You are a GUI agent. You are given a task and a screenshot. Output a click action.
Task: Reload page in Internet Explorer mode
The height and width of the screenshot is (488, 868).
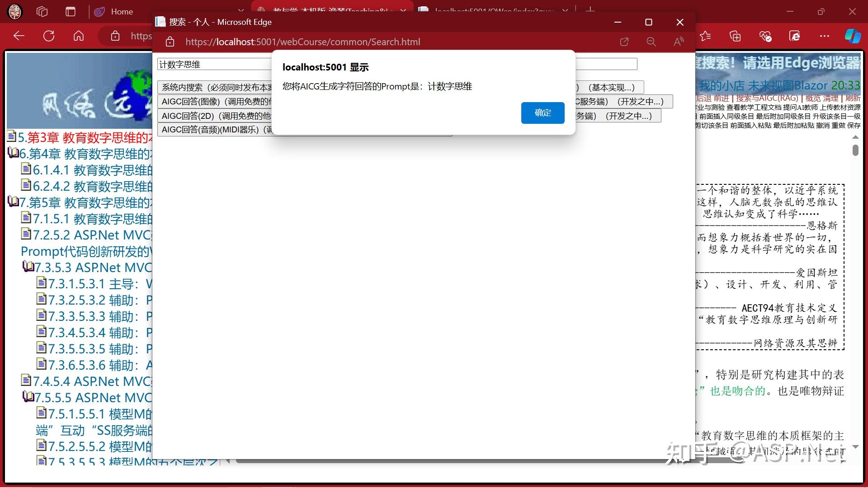pos(795,36)
